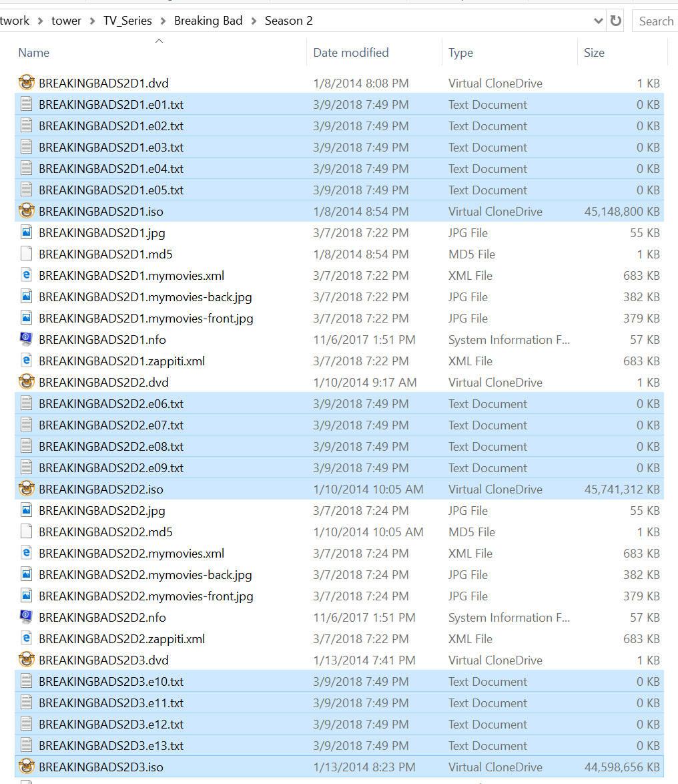This screenshot has height=784, width=678.
Task: Click the BREAKINGBADS2D1.jpg image icon
Action: point(27,232)
